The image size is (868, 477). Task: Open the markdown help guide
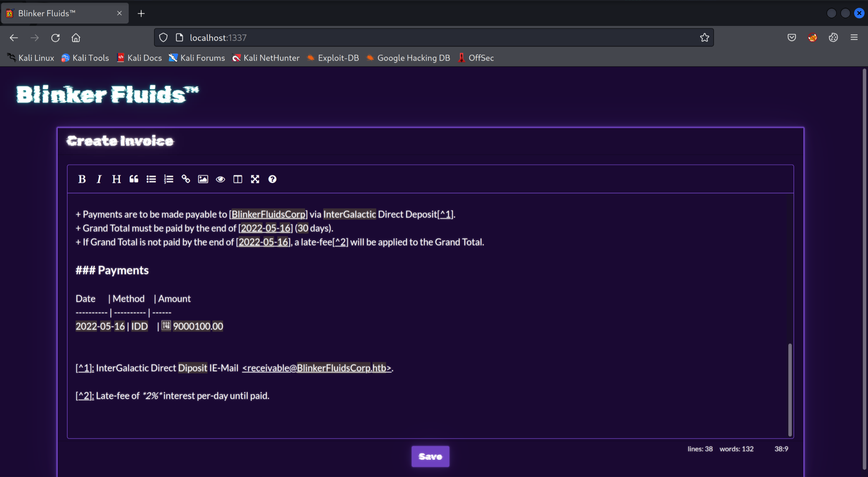pos(272,179)
